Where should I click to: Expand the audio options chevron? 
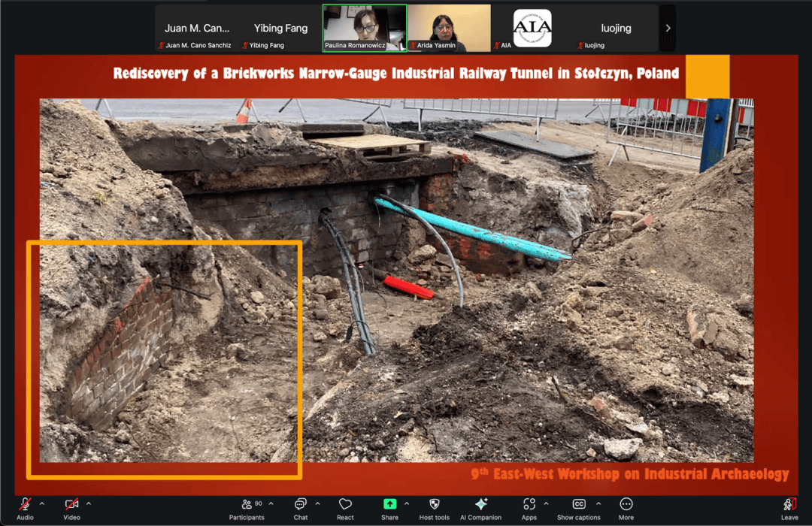tap(42, 503)
